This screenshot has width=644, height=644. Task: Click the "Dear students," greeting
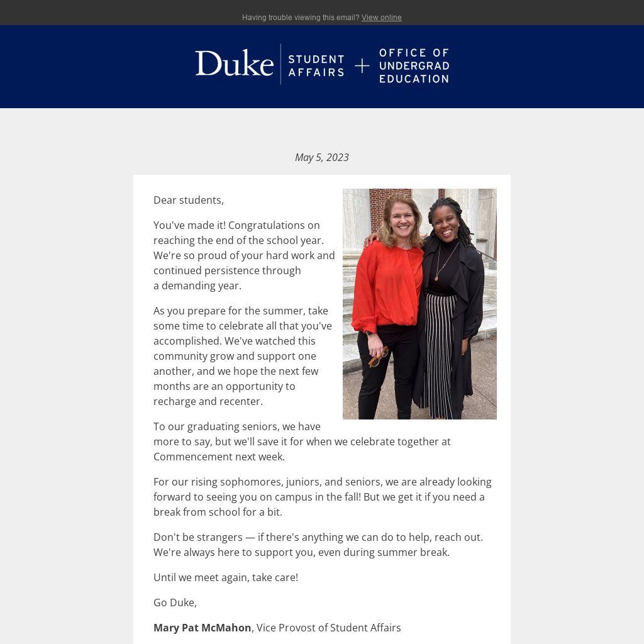(189, 200)
